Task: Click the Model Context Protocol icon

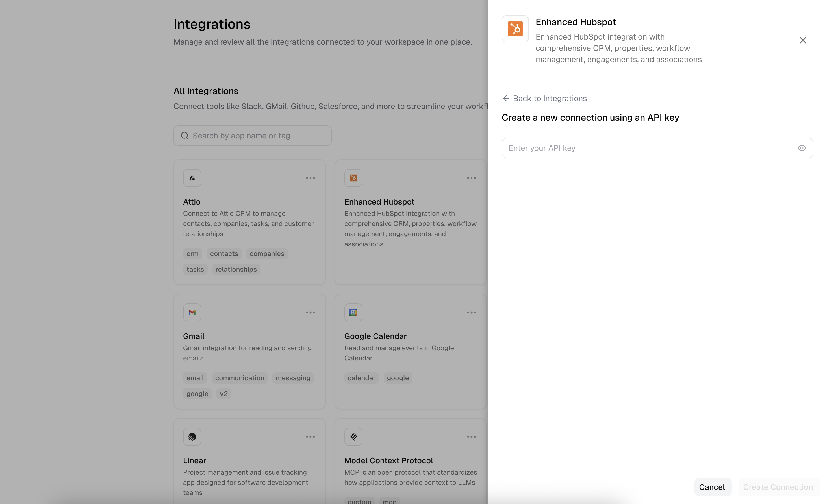Action: (x=353, y=437)
